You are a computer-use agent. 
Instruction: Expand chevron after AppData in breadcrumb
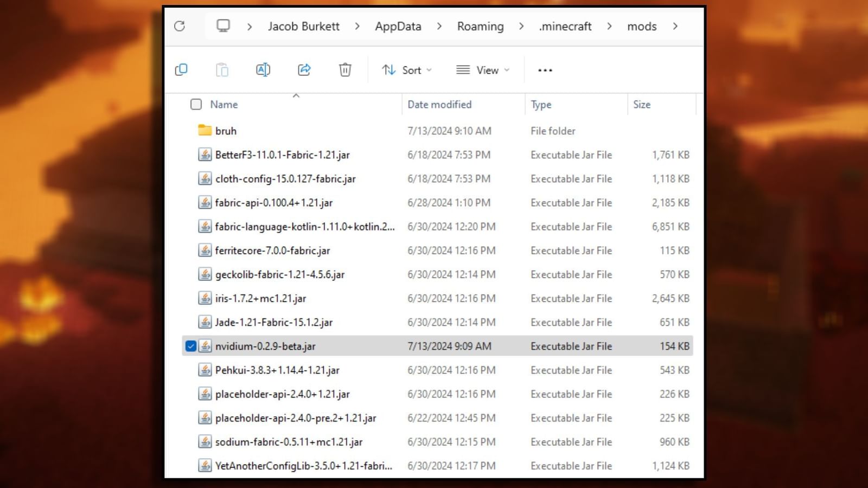tap(439, 27)
